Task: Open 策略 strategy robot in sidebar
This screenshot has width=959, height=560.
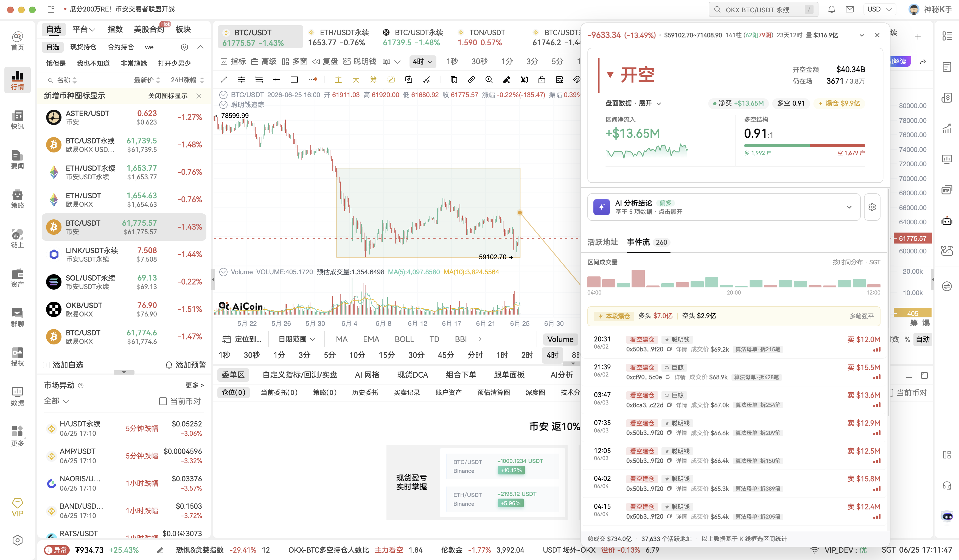Action: [18, 199]
